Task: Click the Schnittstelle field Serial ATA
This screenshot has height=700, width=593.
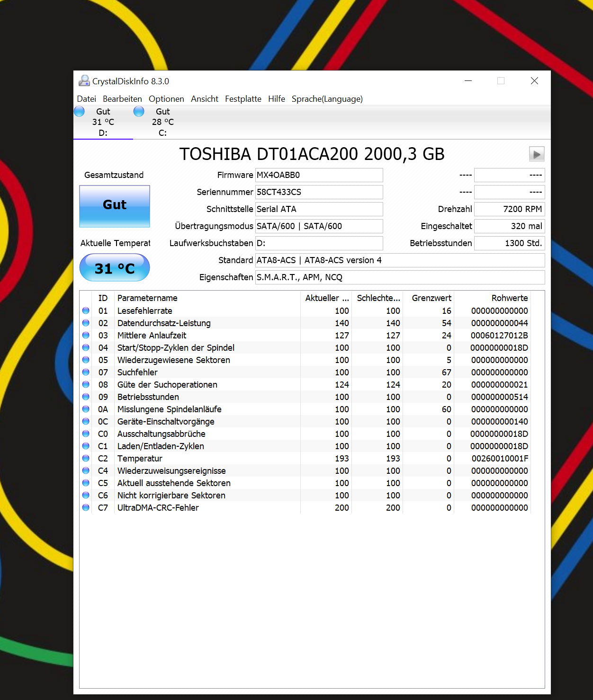Action: pyautogui.click(x=319, y=209)
